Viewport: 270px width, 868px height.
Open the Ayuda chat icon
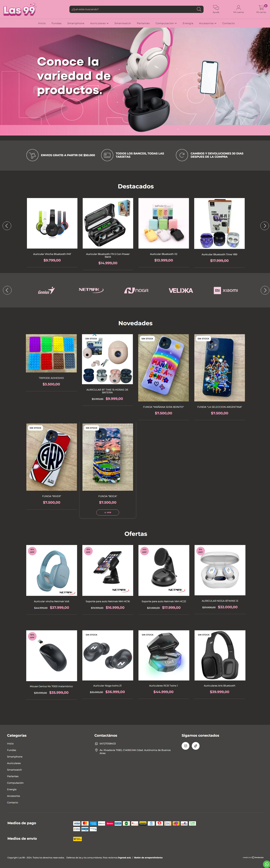point(216,7)
